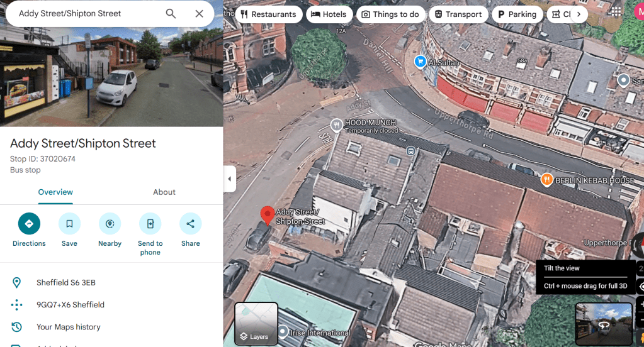Click the Directions icon button
The image size is (644, 347).
pyautogui.click(x=29, y=224)
